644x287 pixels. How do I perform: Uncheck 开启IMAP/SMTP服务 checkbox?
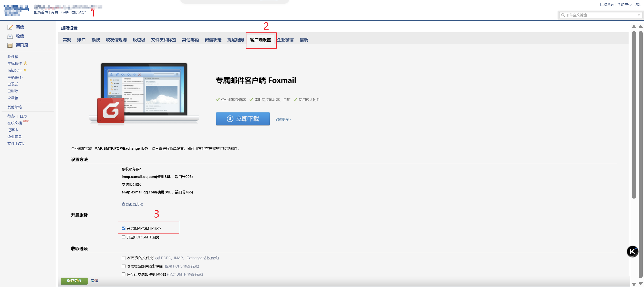point(123,228)
